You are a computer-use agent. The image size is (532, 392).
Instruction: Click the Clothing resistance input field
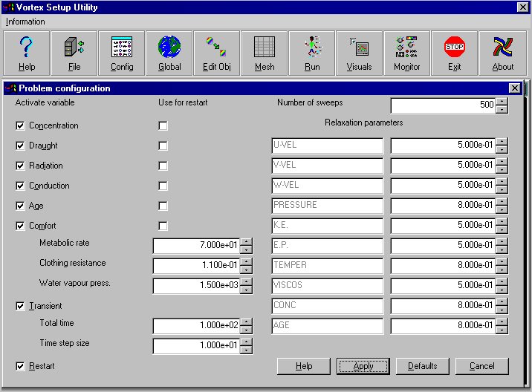(x=196, y=266)
